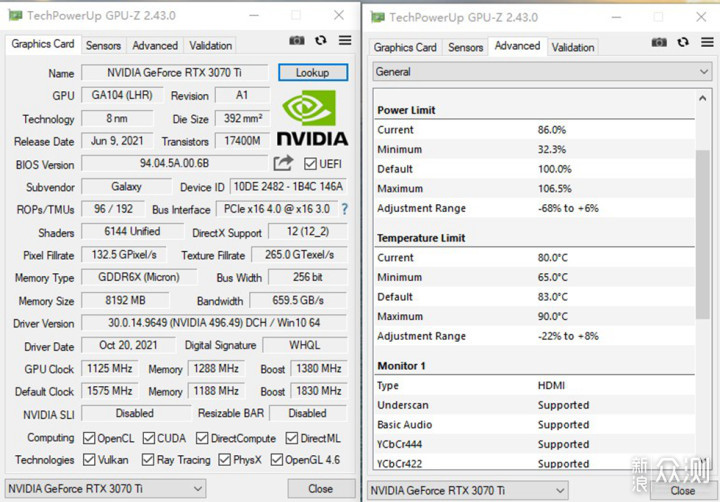The height and width of the screenshot is (502, 720).
Task: Open the hamburger menu in the right Advanced window
Action: point(707,42)
